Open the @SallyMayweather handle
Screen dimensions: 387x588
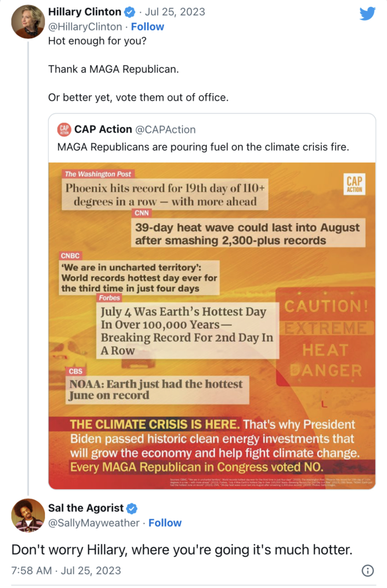[94, 523]
